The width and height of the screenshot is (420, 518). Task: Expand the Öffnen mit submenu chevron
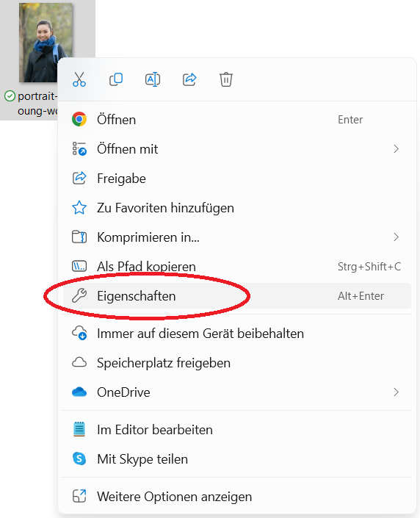pyautogui.click(x=397, y=148)
